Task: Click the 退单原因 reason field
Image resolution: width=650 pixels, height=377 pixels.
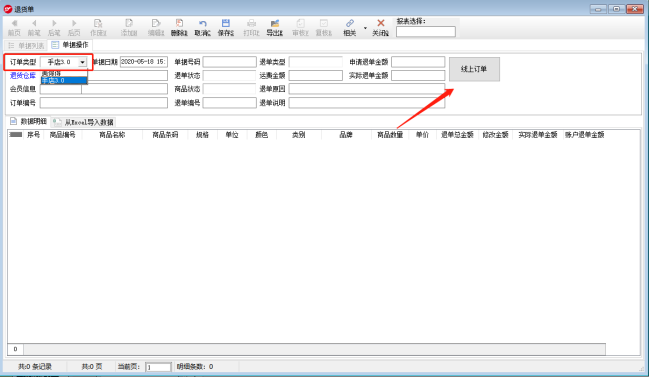Action: click(x=367, y=89)
